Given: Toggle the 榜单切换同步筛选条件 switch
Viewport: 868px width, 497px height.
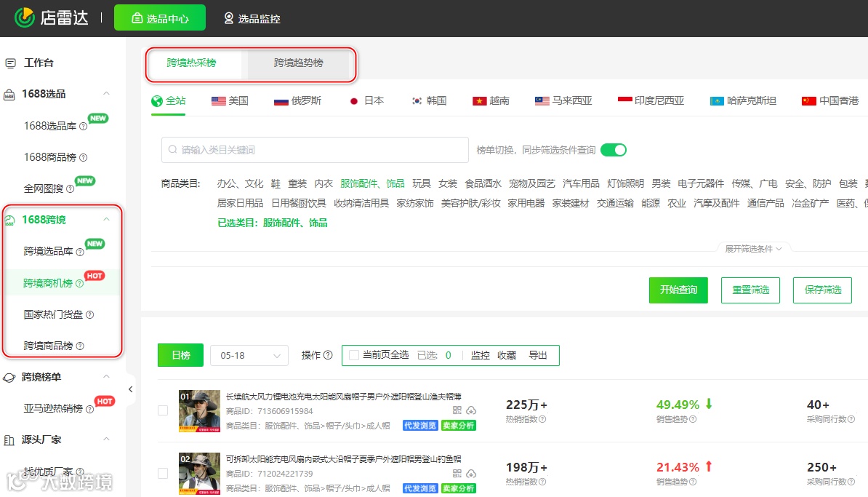Looking at the screenshot, I should coord(614,150).
